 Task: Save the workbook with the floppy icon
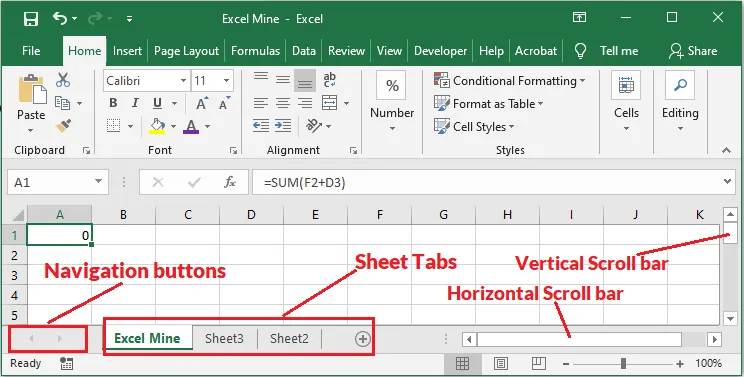(31, 19)
